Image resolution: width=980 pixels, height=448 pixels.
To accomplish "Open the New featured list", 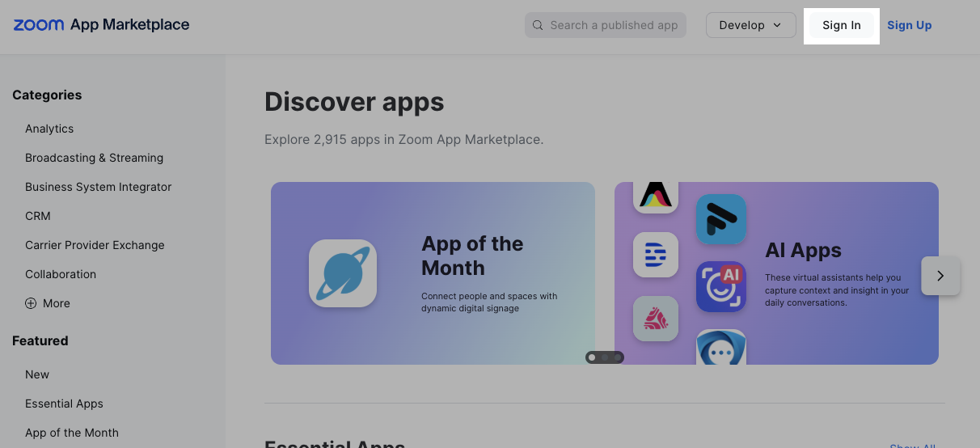I will (37, 374).
